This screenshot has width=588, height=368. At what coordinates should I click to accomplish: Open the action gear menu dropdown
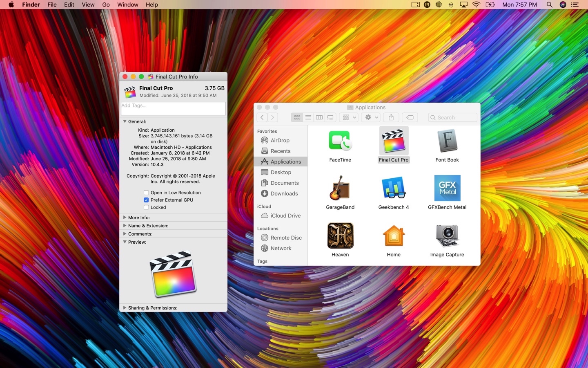[x=370, y=117]
